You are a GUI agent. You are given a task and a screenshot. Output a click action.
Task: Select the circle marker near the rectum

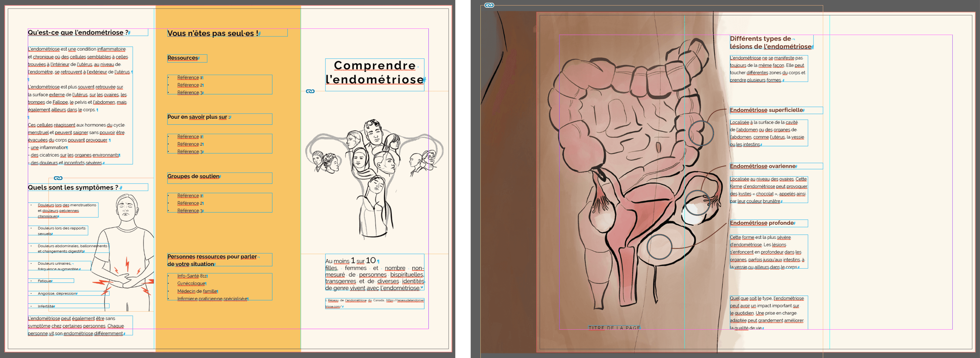(659, 247)
